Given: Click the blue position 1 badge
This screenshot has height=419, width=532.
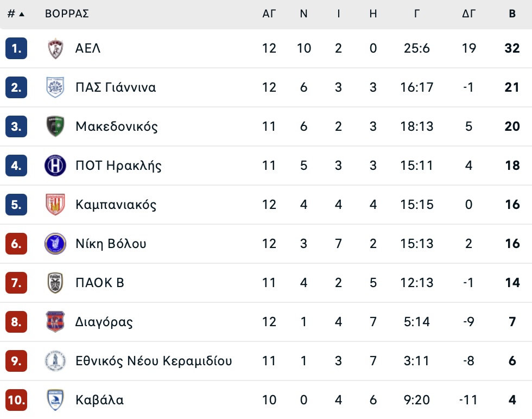Looking at the screenshot, I should (16, 48).
